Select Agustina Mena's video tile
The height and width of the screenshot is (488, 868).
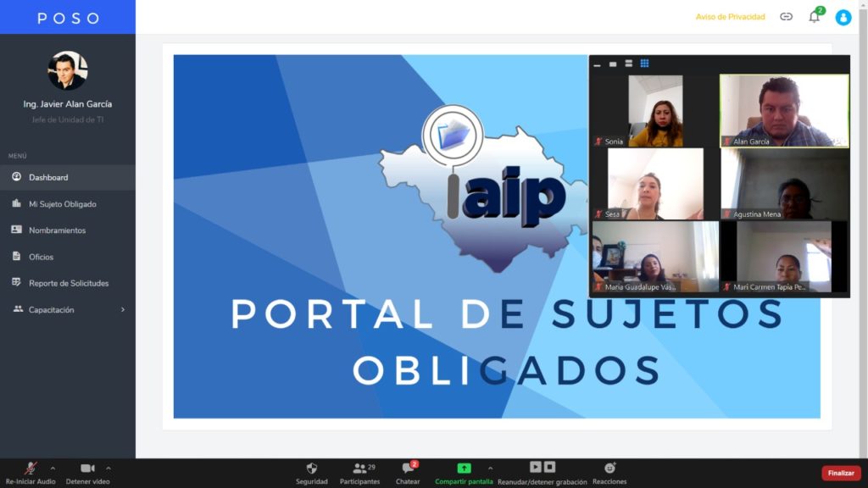click(x=784, y=184)
